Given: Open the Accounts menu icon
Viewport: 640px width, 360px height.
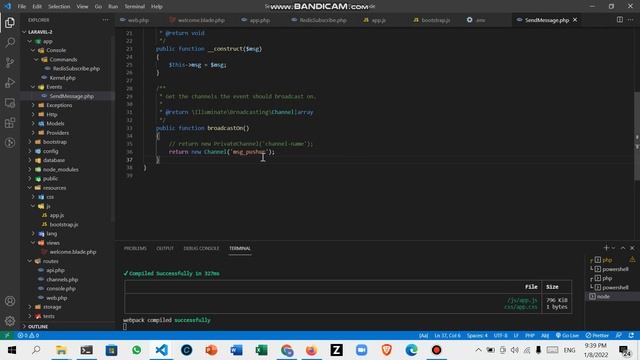Looking at the screenshot, I should (x=10, y=301).
